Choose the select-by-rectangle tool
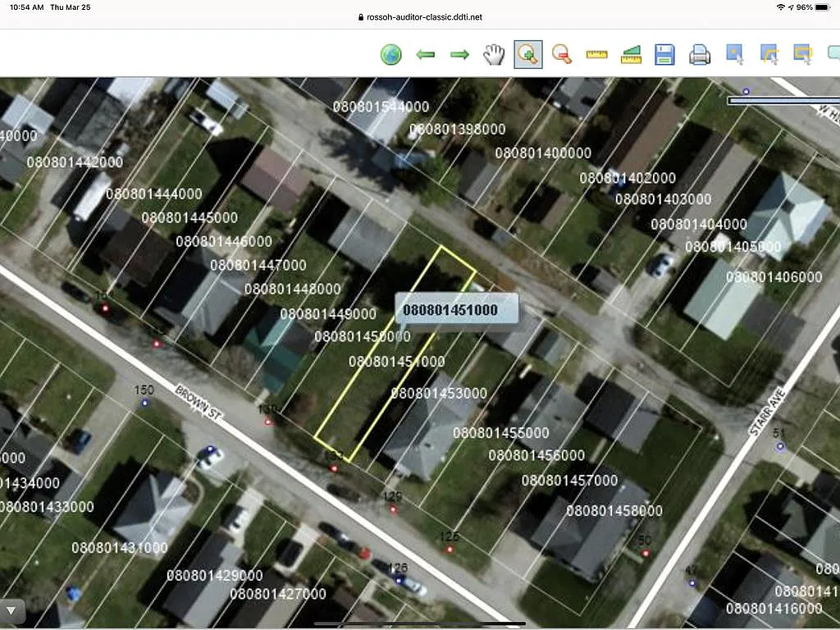Image resolution: width=840 pixels, height=630 pixels. click(802, 55)
